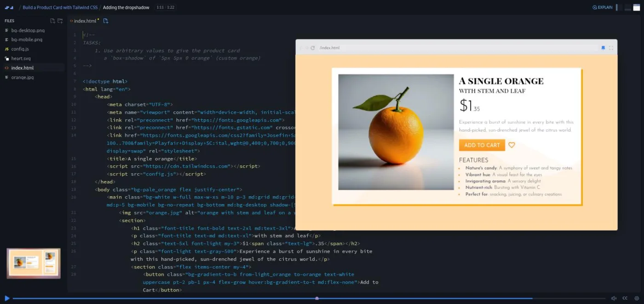644x304 pixels.
Task: Click the heart favorite icon in preview
Action: coord(512,145)
